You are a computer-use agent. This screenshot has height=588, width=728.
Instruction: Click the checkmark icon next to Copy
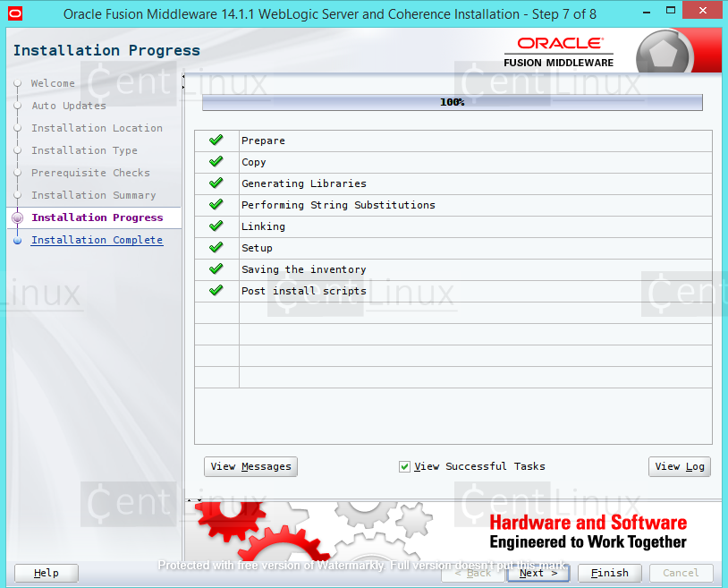tap(216, 161)
